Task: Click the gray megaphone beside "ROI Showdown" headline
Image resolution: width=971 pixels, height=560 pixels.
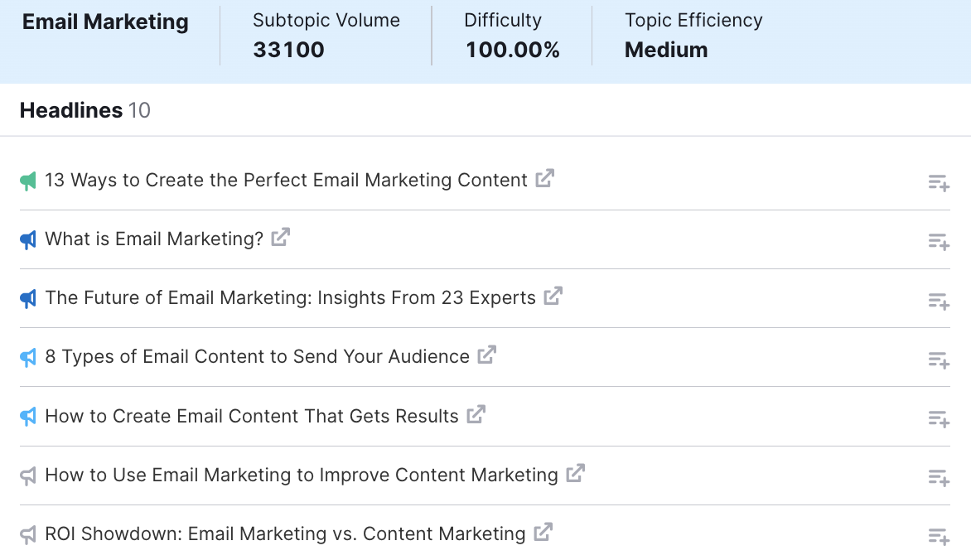Action: point(28,534)
